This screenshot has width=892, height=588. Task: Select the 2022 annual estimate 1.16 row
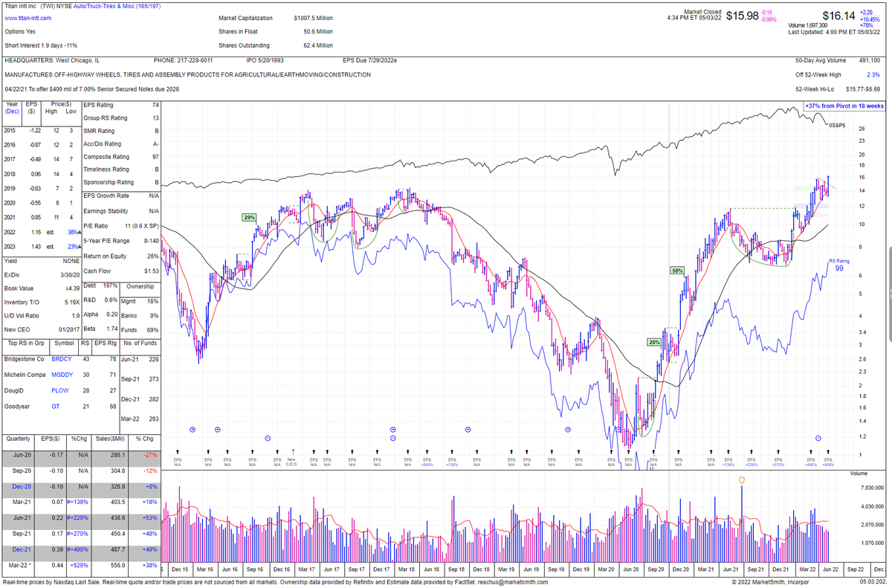tap(41, 231)
